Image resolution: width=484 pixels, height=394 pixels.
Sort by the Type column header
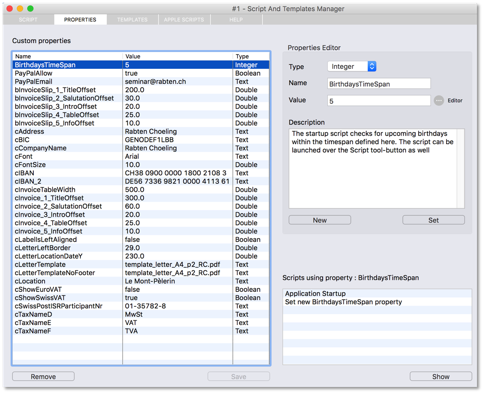[x=251, y=56]
